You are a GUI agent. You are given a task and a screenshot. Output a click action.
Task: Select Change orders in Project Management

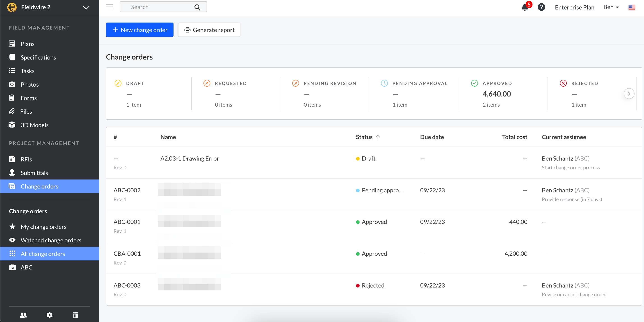[50, 186]
